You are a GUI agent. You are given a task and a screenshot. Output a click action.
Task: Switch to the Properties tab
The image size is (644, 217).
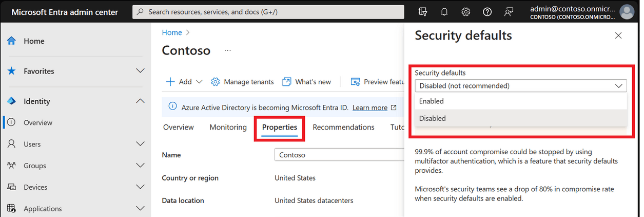tap(280, 127)
